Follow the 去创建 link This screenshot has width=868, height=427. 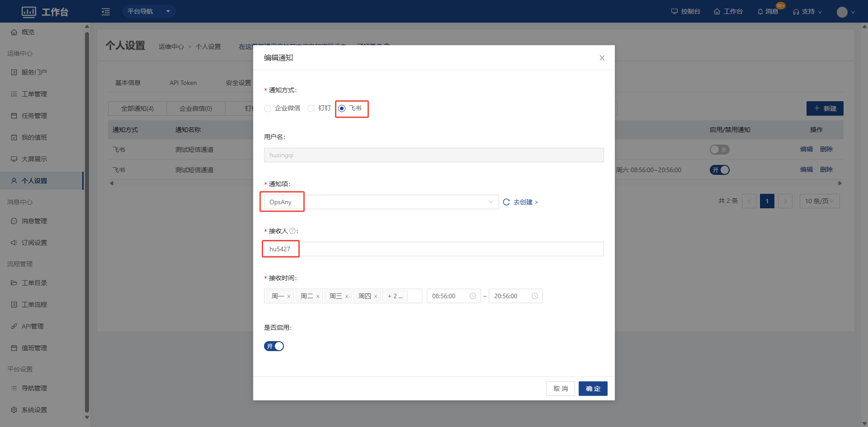[525, 202]
